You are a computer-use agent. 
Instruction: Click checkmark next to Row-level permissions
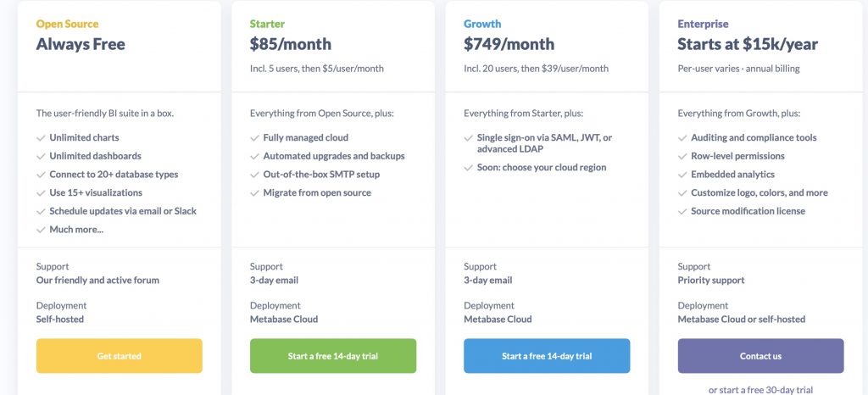(682, 156)
